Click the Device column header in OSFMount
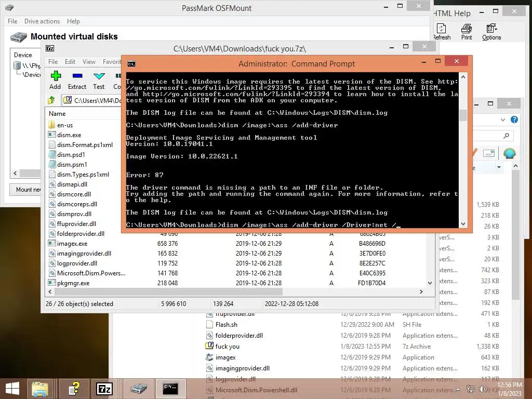Image resolution: width=532 pixels, height=399 pixels. click(23, 55)
